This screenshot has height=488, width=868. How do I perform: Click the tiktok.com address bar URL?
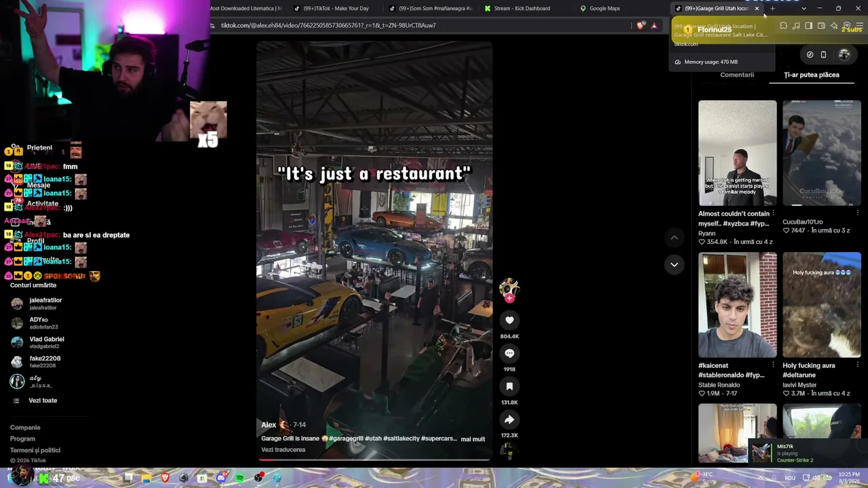pyautogui.click(x=328, y=26)
